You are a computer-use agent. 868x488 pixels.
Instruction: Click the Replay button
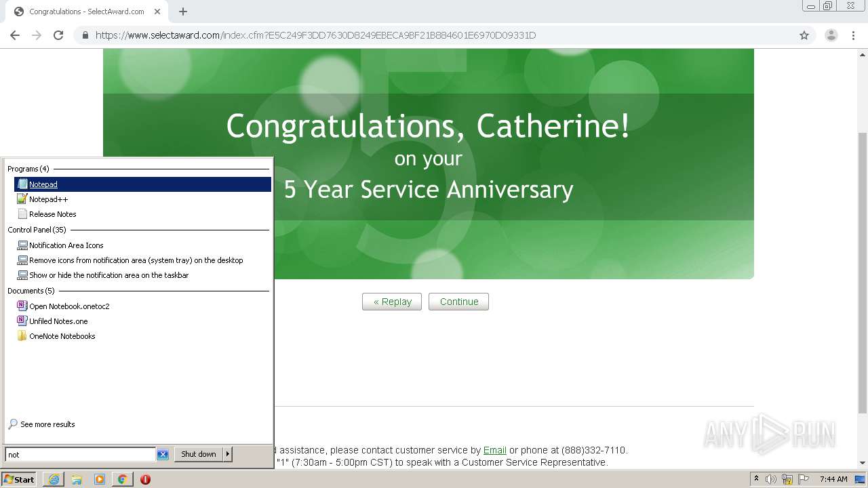click(392, 302)
